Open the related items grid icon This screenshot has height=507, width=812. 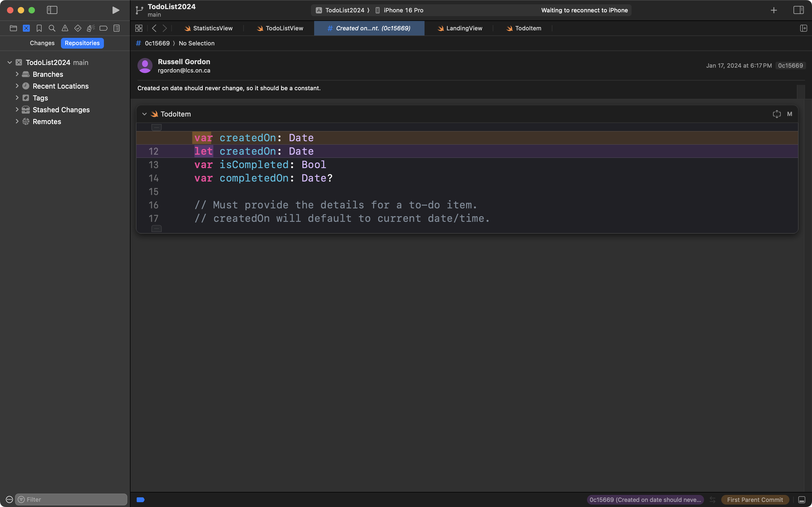[x=139, y=28]
